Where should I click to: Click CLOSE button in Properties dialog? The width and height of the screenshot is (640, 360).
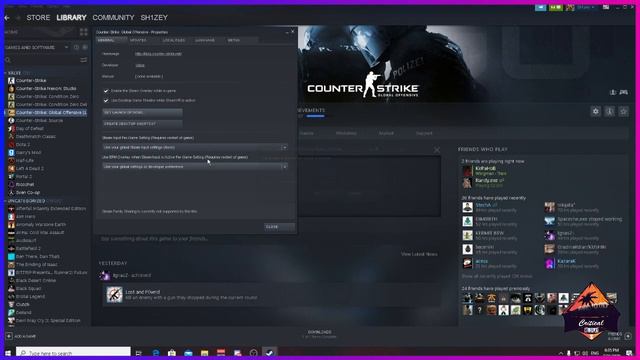coord(280,227)
